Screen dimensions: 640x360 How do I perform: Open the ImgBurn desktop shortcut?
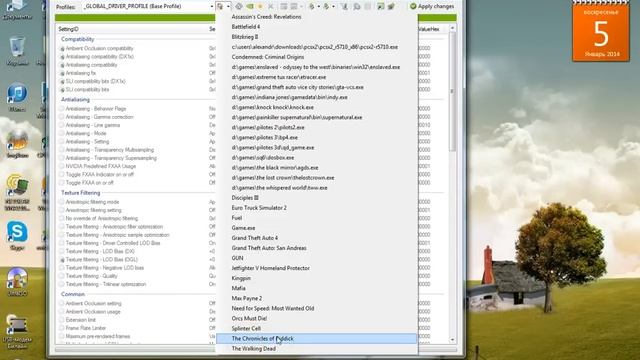[17, 143]
